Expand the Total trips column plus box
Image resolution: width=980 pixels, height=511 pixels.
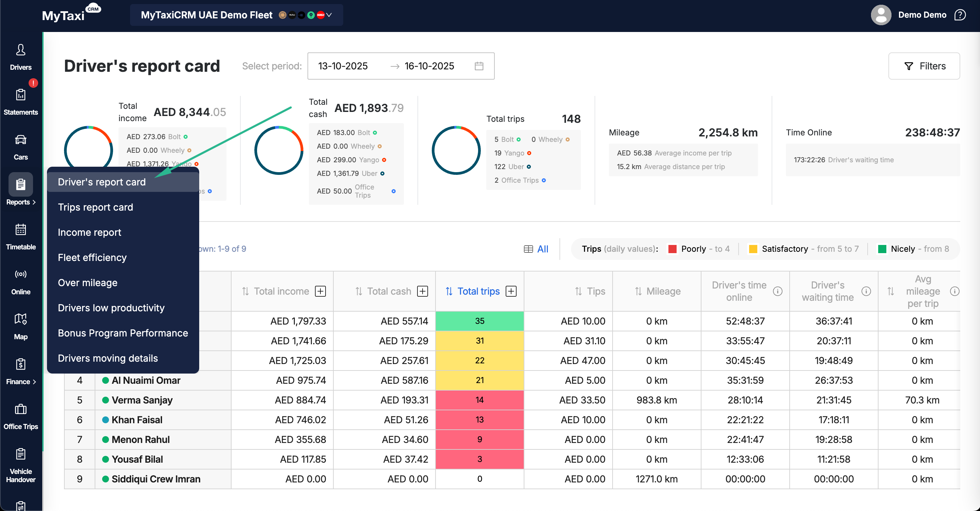(511, 291)
